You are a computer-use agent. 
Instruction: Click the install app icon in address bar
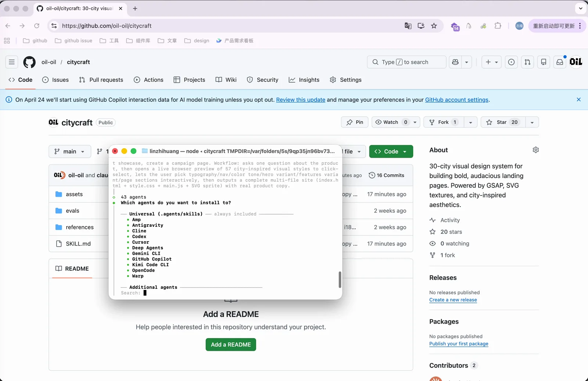[421, 26]
